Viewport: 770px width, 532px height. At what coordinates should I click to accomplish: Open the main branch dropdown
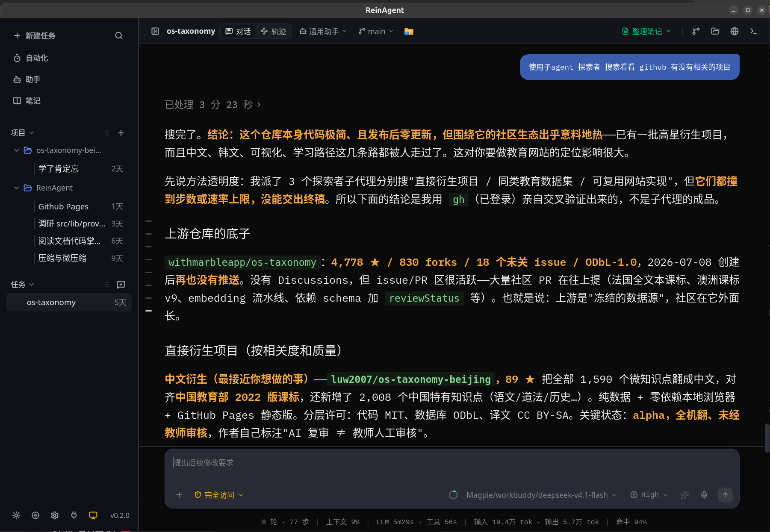(x=376, y=31)
